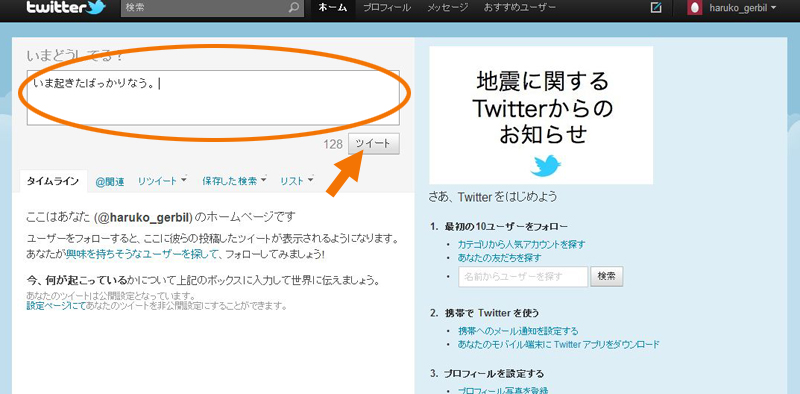The height and width of the screenshot is (394, 800).
Task: Click the 128 character counter
Action: click(x=333, y=144)
